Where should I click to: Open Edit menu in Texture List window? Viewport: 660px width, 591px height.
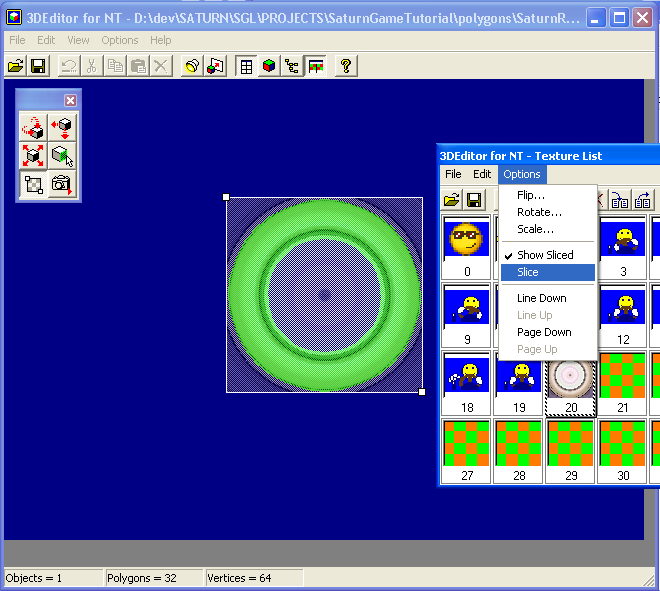(x=482, y=174)
